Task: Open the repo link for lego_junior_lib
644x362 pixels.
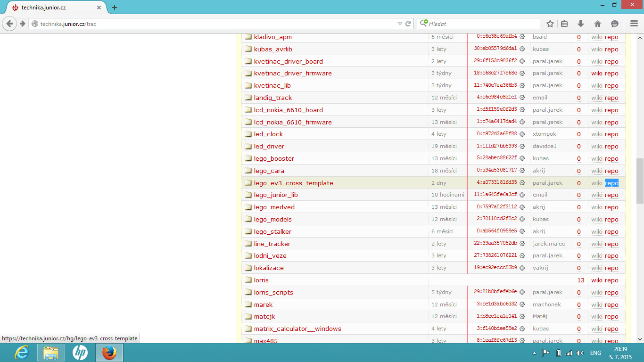Action: tap(611, 195)
